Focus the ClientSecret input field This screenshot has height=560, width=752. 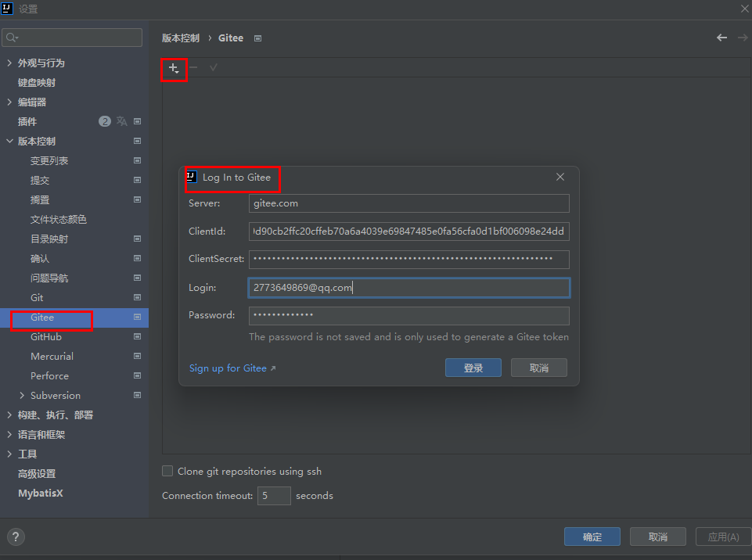click(409, 260)
